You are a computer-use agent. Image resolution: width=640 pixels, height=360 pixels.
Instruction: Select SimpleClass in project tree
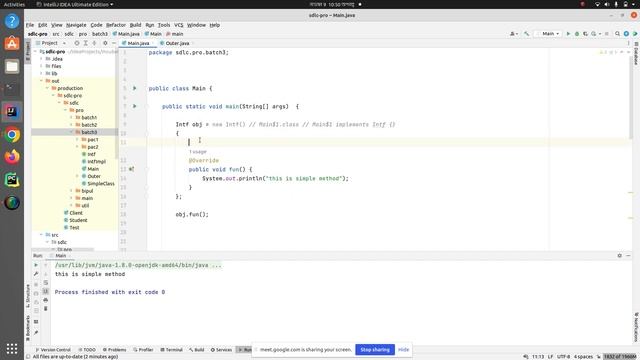pyautogui.click(x=98, y=184)
